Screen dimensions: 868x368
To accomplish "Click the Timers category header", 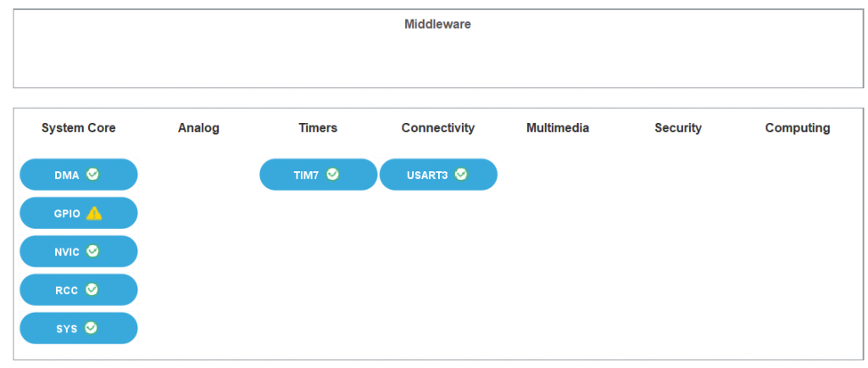I will tap(318, 128).
